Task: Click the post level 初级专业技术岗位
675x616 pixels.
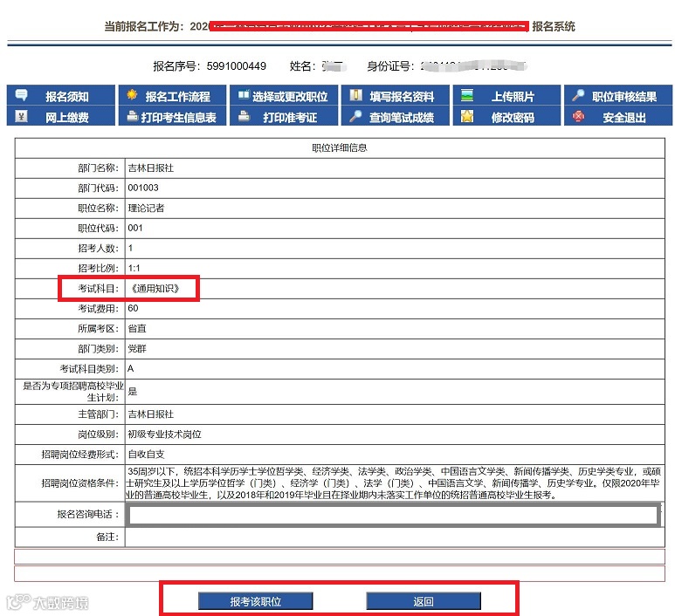Action: (x=164, y=434)
